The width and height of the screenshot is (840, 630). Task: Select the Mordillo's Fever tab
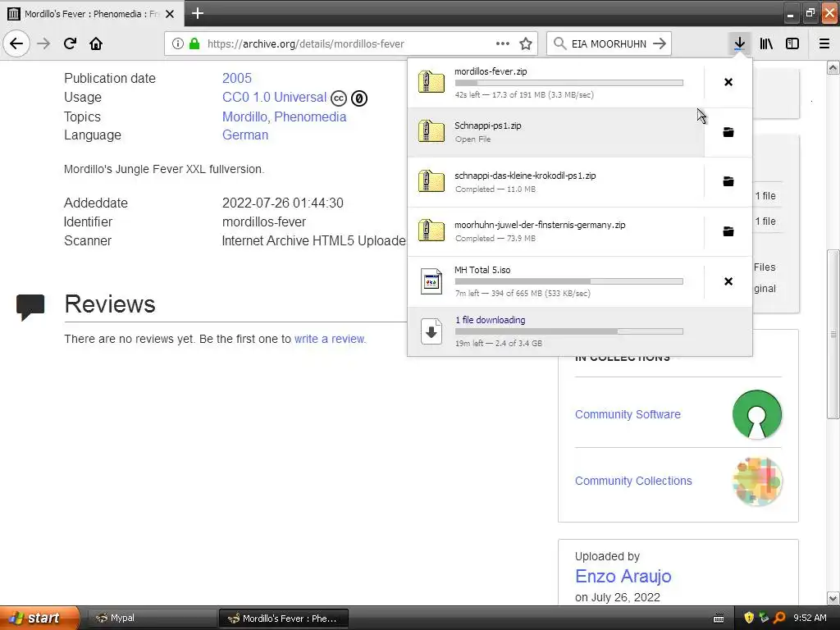[92, 14]
